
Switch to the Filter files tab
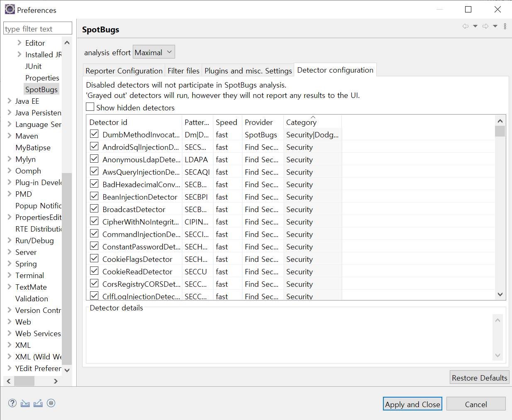point(183,71)
